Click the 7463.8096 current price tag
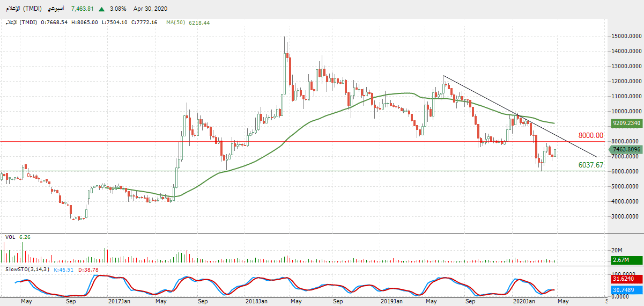644x306 pixels. click(626, 149)
